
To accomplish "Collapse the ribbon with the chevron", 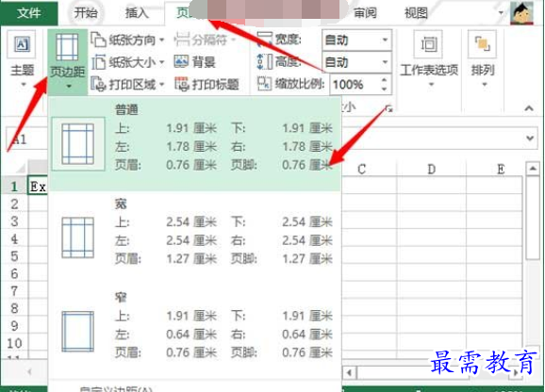I will (x=529, y=108).
